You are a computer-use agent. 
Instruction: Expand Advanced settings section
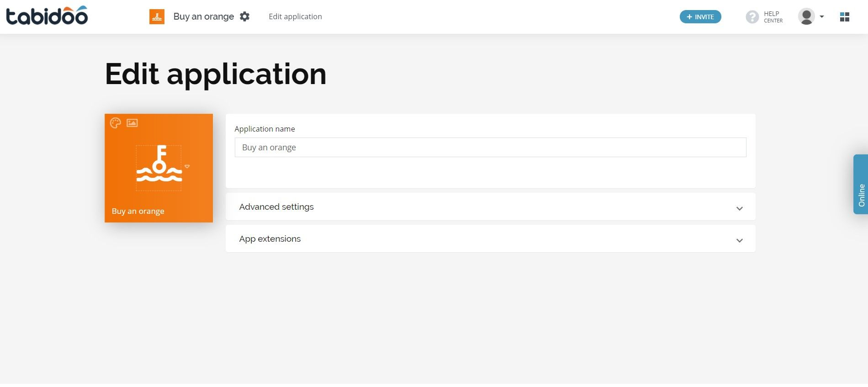pyautogui.click(x=490, y=207)
